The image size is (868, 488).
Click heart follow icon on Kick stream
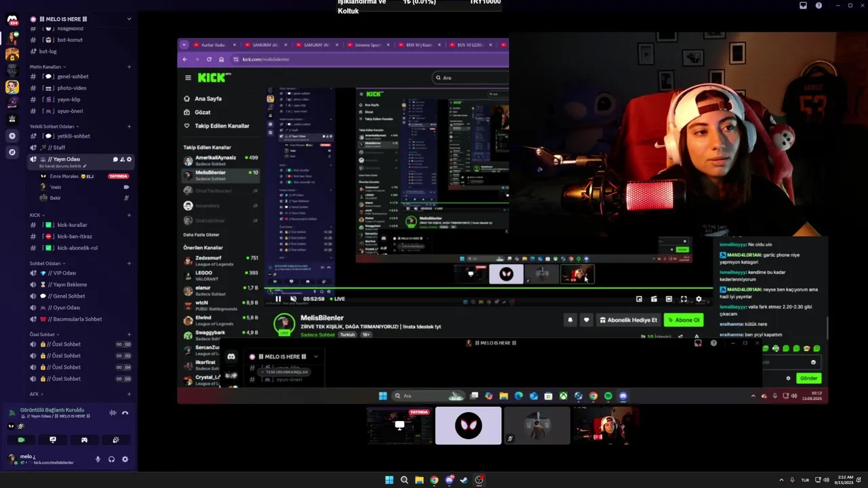[587, 320]
